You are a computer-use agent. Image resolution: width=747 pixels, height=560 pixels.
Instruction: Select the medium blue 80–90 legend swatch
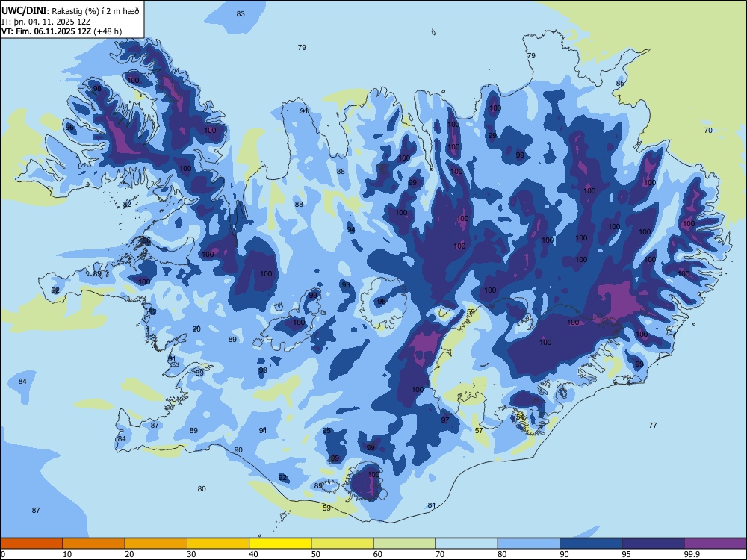529,544
